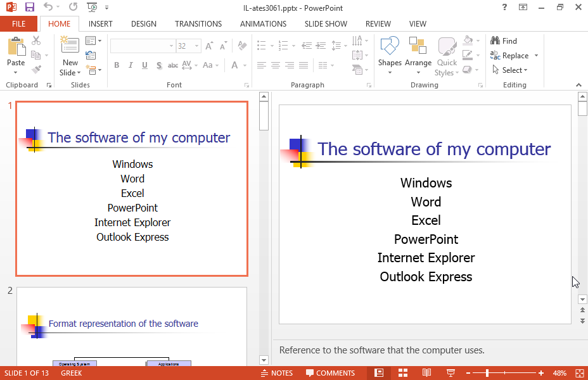Convert text to SmartArt
The image size is (588, 380).
tap(359, 70)
